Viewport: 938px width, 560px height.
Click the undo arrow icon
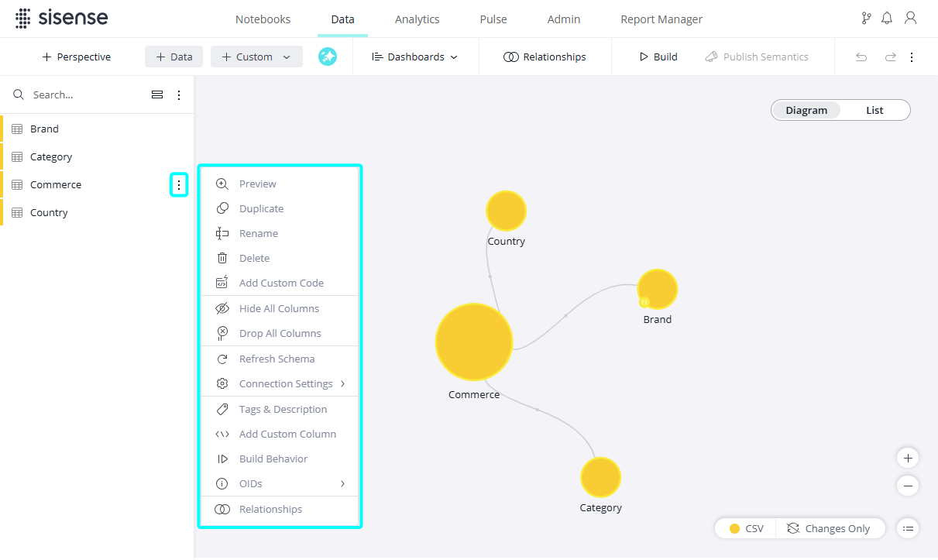point(861,57)
